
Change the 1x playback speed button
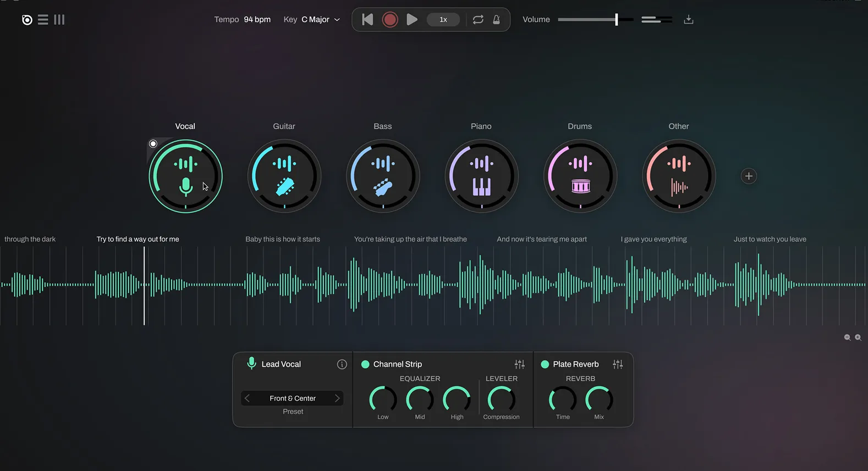tap(443, 20)
